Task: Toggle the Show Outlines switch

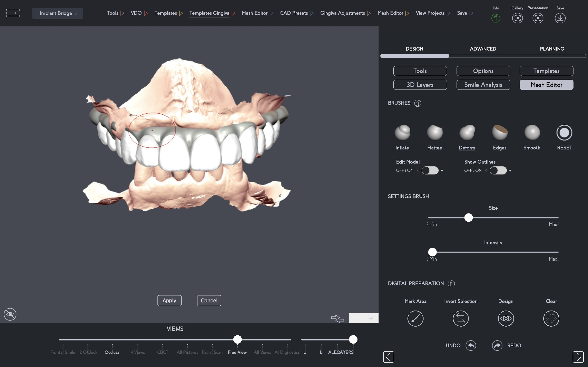Action: pyautogui.click(x=498, y=170)
